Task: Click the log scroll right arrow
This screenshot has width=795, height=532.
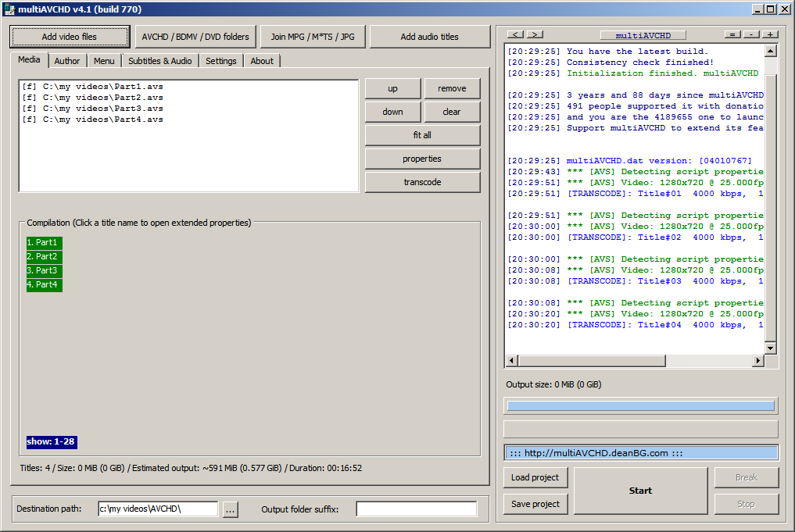Action: (x=758, y=361)
